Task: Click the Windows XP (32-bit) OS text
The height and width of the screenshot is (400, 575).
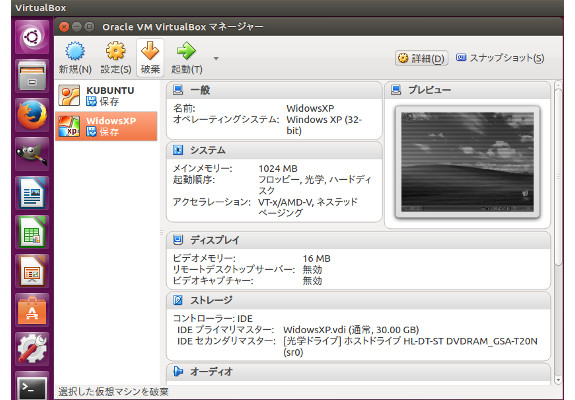Action: [x=324, y=125]
